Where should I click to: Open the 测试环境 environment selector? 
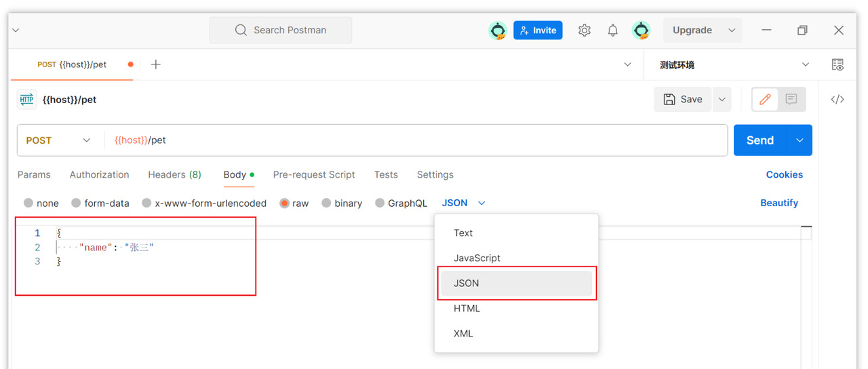735,65
